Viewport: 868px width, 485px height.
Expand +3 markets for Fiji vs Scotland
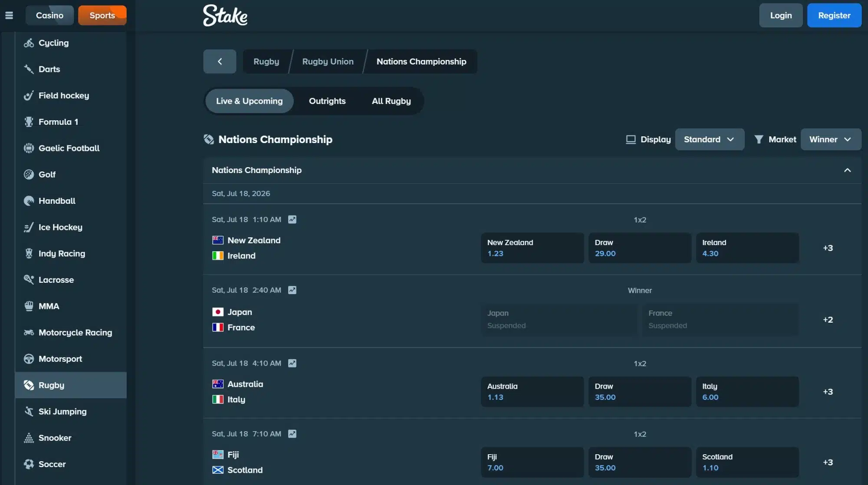click(x=828, y=462)
